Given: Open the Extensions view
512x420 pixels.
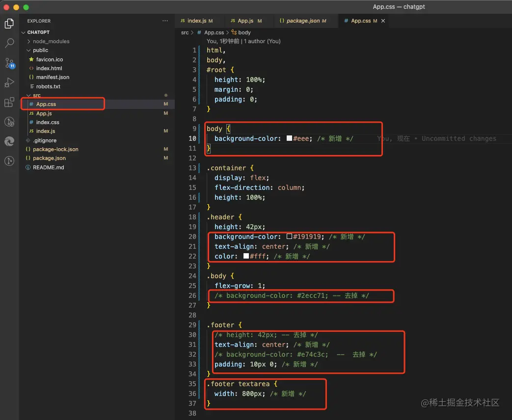Looking at the screenshot, I should coord(9,102).
